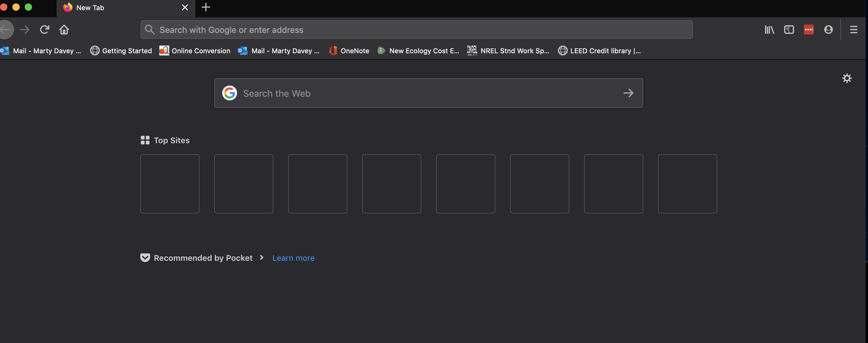Open the hamburger application menu
The image size is (868, 343).
853,30
